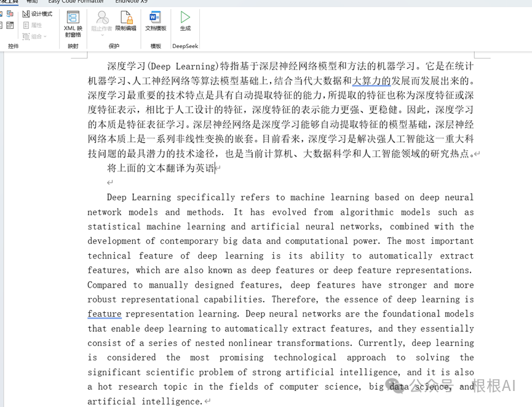Insert a combo box content control
This screenshot has width=532, height=407.
[1, 25]
